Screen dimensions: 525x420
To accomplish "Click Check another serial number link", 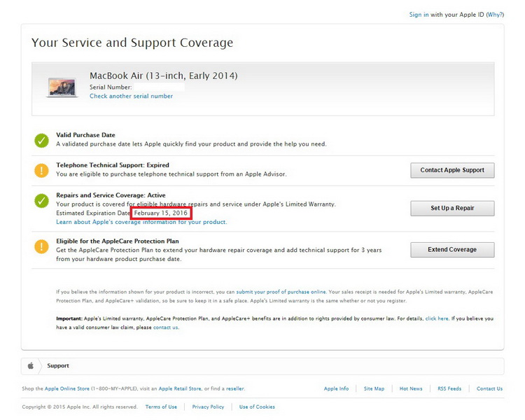I will (x=131, y=96).
